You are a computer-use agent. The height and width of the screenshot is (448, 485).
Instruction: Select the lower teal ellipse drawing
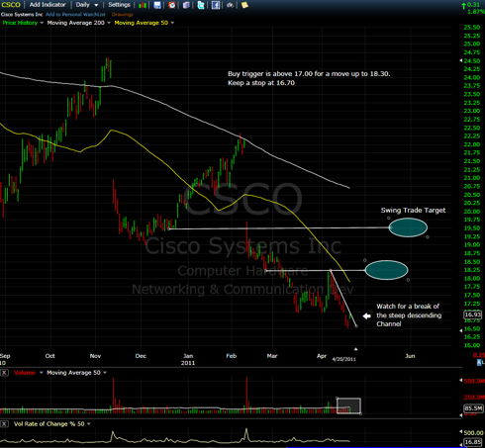[386, 270]
